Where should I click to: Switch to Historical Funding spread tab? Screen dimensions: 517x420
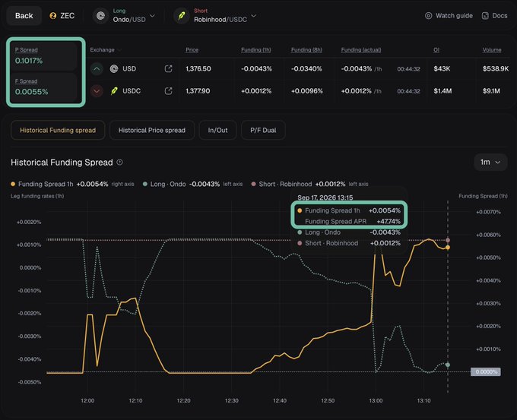tap(58, 130)
